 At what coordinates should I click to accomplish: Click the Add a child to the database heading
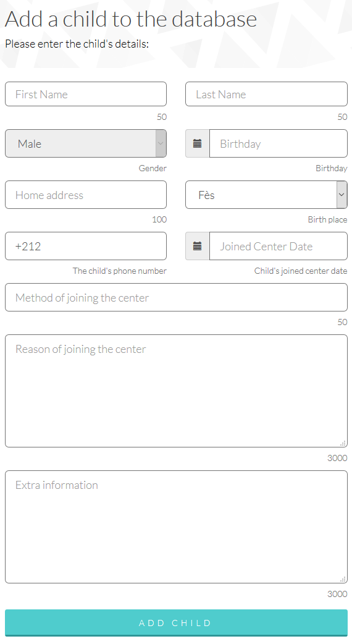(x=131, y=19)
